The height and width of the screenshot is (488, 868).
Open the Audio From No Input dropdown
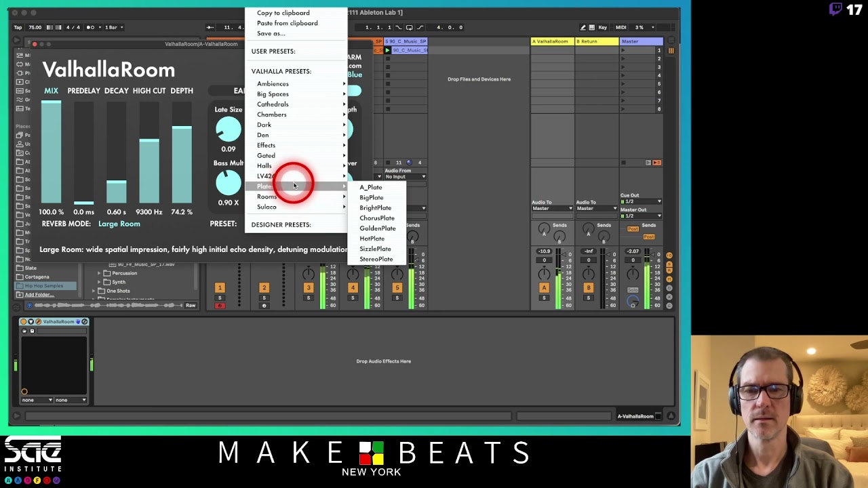(406, 177)
